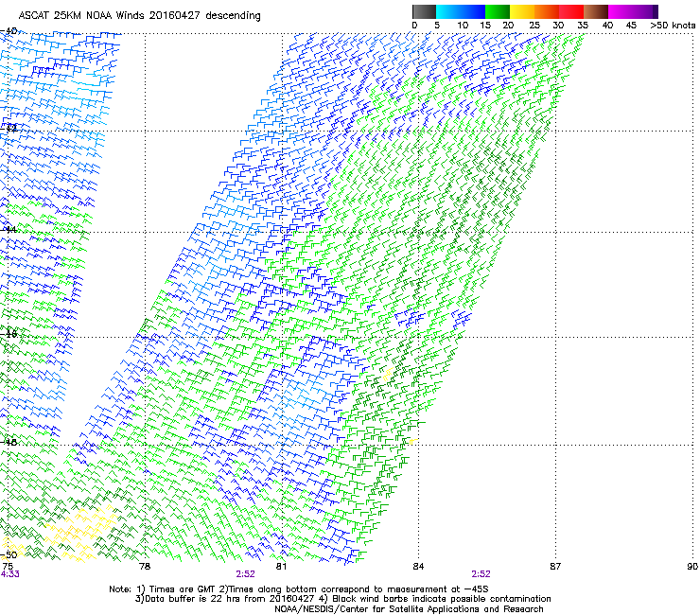Click the "40" legend scale label

click(607, 26)
